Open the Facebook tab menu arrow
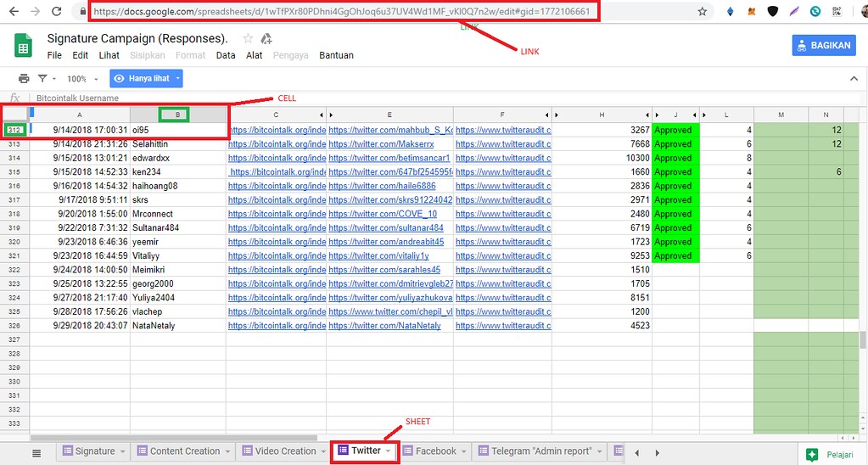This screenshot has width=868, height=465. [x=464, y=451]
